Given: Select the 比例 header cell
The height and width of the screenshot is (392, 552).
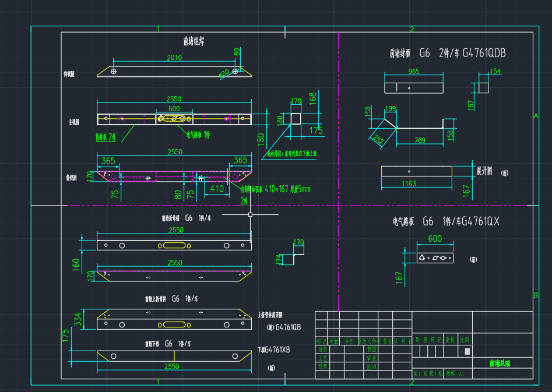Looking at the screenshot, I should coord(465,340).
